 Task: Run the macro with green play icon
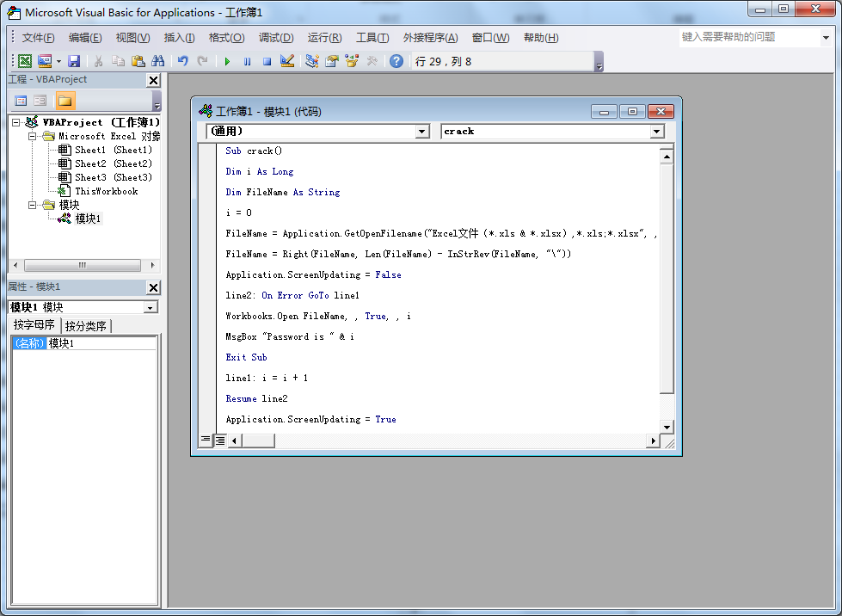pos(227,61)
